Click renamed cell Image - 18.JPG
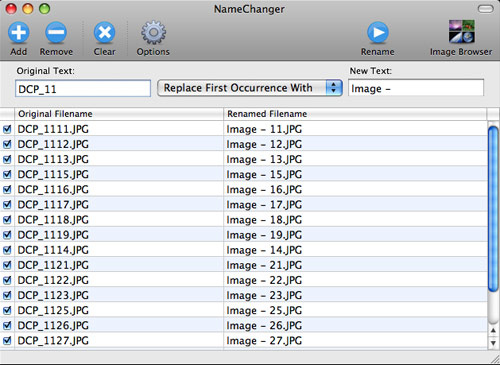500x365 pixels. coord(264,220)
